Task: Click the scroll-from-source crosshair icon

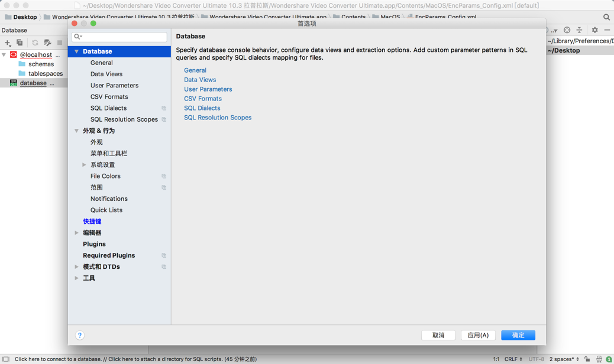Action: pyautogui.click(x=567, y=30)
